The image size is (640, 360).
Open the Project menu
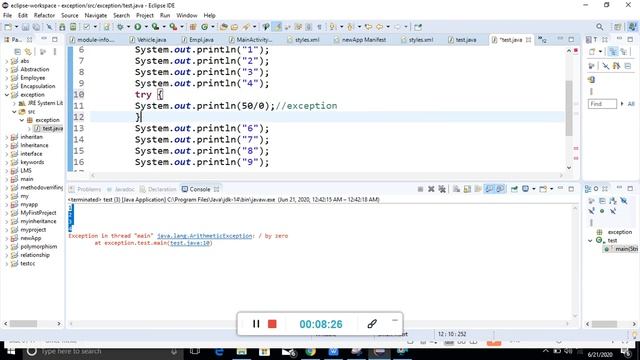click(x=145, y=15)
